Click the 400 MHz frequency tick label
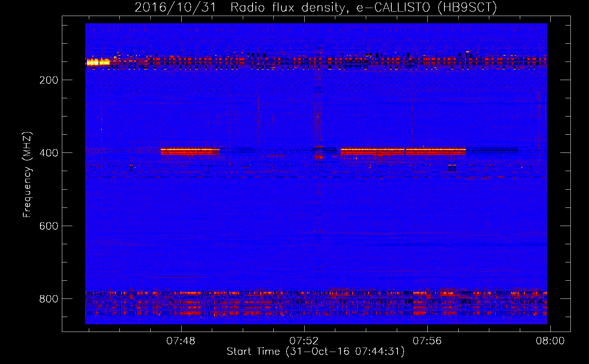589x364 pixels. tap(49, 153)
